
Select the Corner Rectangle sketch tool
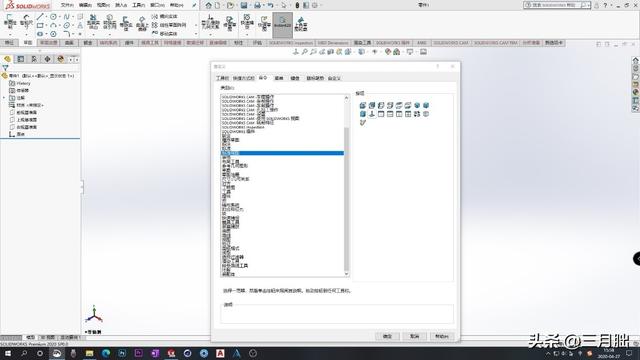click(x=40, y=25)
